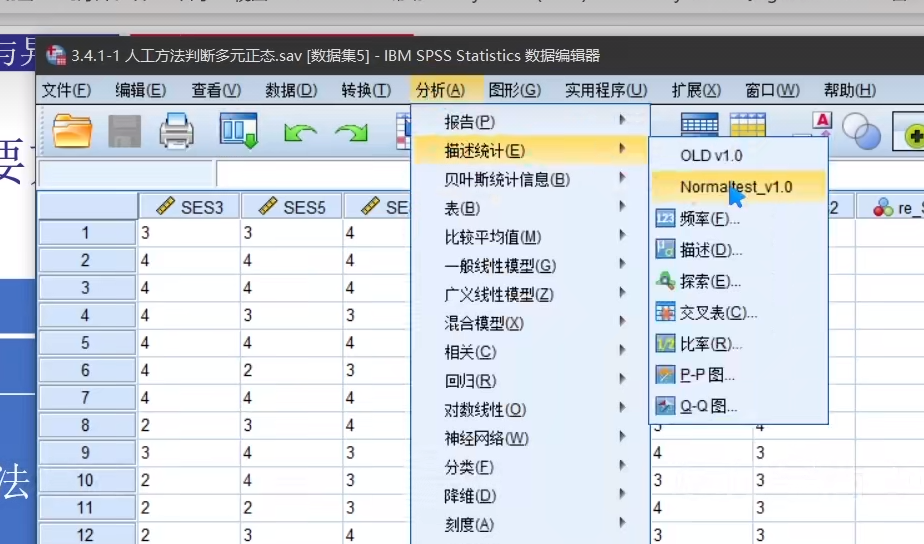924x544 pixels.
Task: Open the 扩展(X) menu
Action: pyautogui.click(x=696, y=90)
